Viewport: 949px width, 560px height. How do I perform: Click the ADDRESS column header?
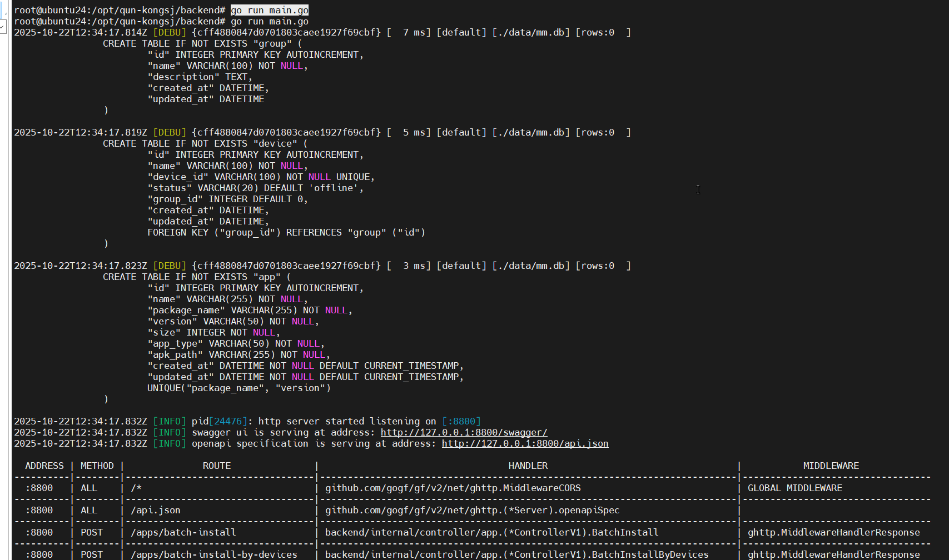(x=44, y=466)
